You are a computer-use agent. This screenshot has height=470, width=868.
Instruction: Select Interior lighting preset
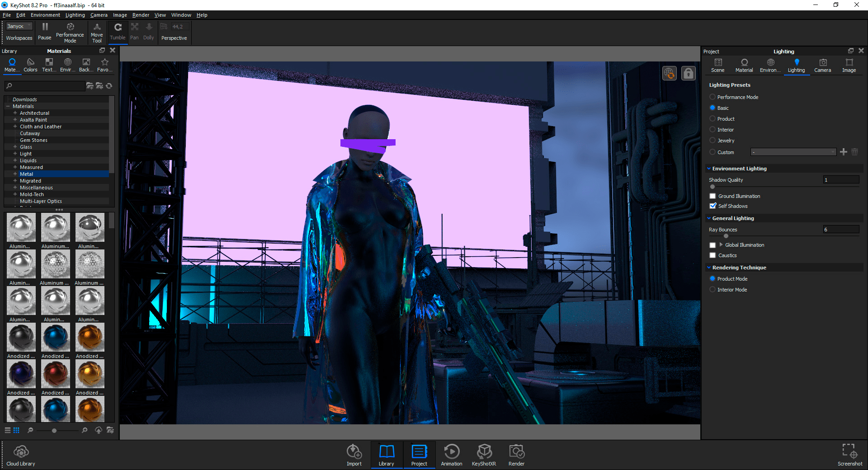pyautogui.click(x=712, y=130)
